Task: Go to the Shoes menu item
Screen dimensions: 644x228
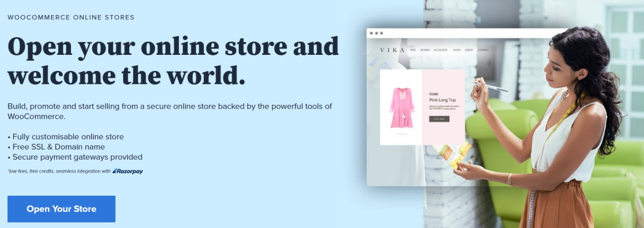Action: click(456, 50)
